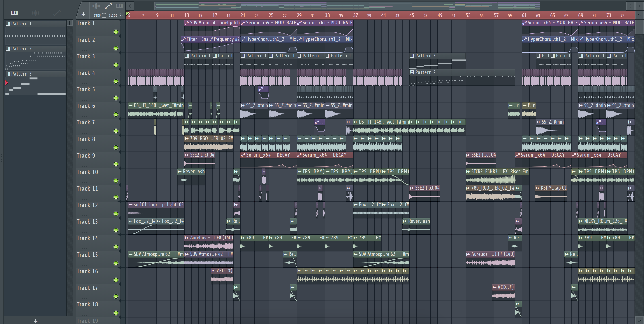Click the audio icon on NICKY_RO..m_126_F# clip
The width and height of the screenshot is (644, 324).
(581, 221)
